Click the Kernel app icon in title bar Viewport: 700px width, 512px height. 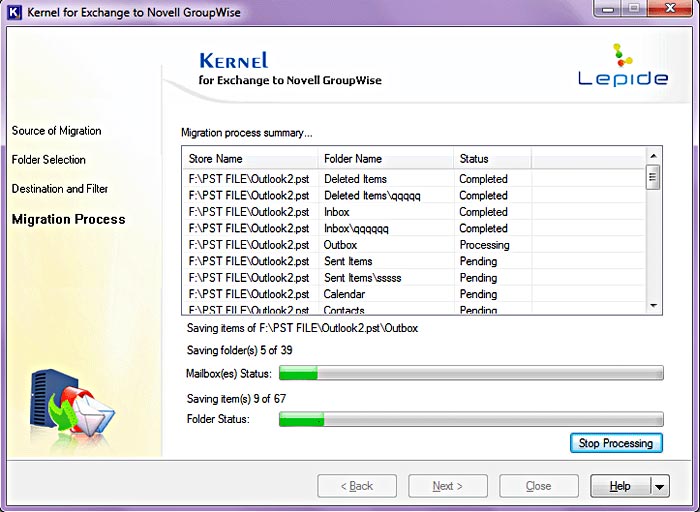14,12
